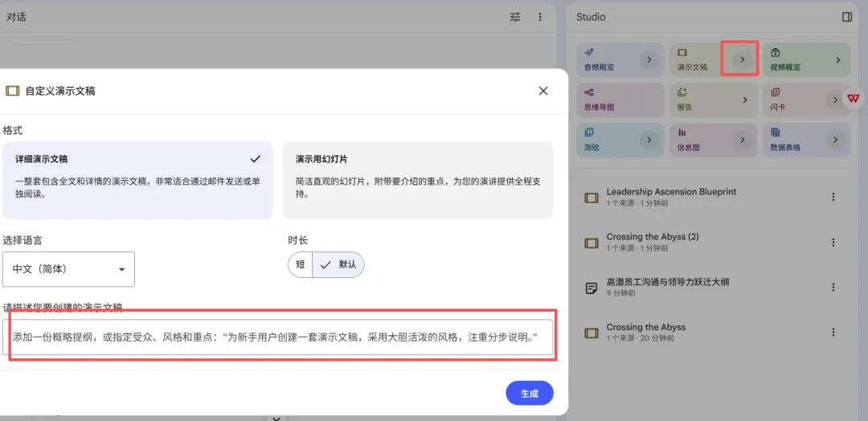Click the slides icon beside Crossing the Abyss (2)
The width and height of the screenshot is (868, 421).
(x=592, y=243)
